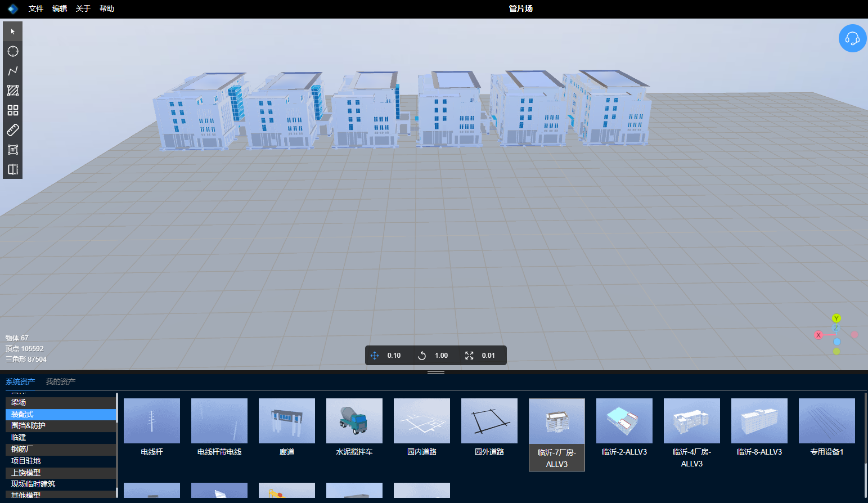868x503 pixels.
Task: Click the Y axis gizmo handle
Action: 836,318
